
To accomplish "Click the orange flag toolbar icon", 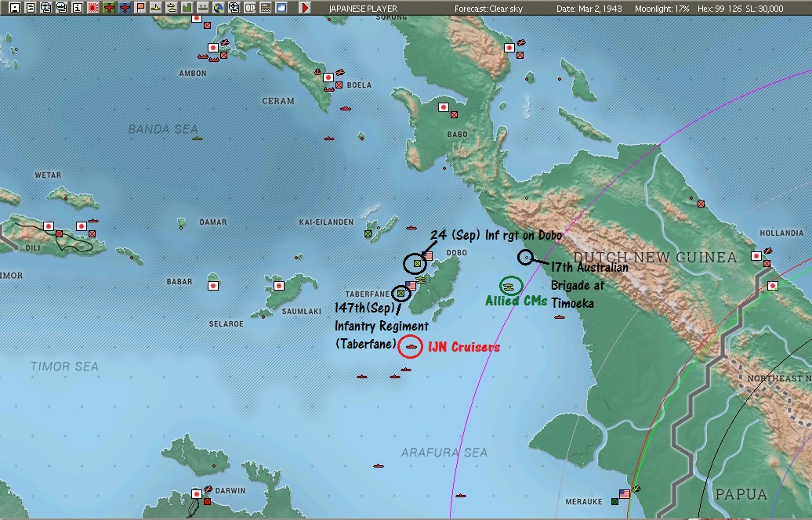I will pos(140,8).
